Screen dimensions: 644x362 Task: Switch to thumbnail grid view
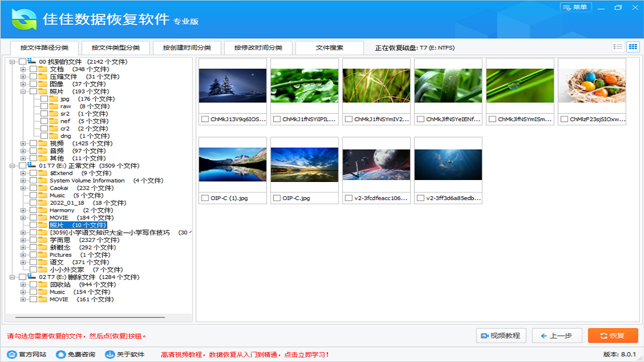633,46
